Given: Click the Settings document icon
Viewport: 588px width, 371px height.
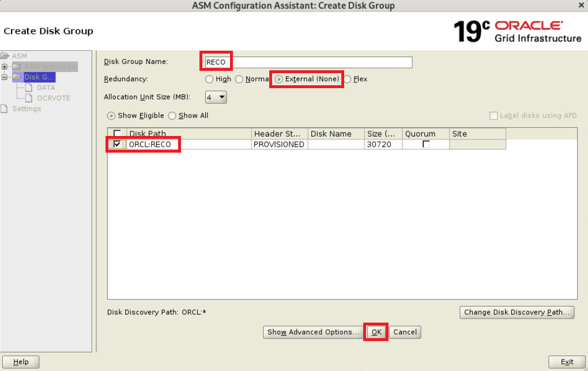Looking at the screenshot, I should point(4,108).
